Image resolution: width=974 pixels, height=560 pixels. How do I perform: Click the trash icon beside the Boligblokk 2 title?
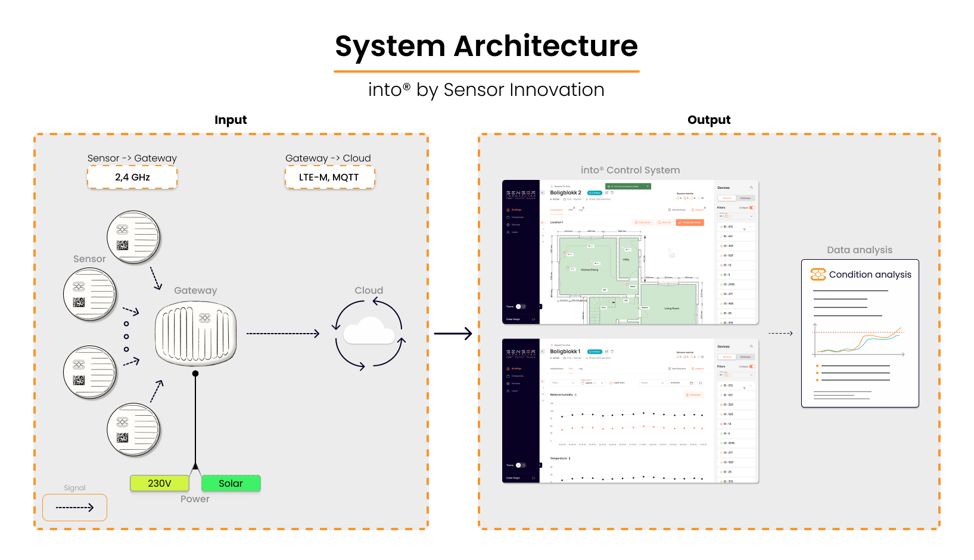(x=612, y=192)
